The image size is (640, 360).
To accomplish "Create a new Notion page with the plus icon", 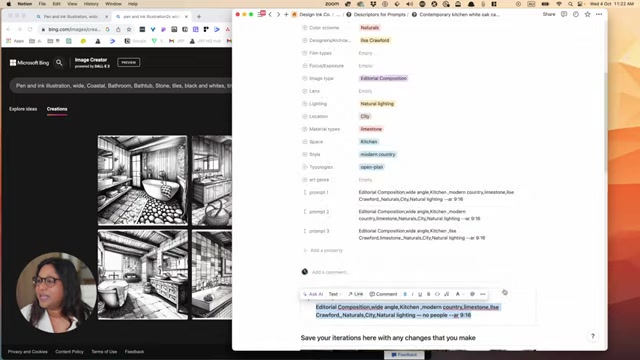I will [286, 14].
